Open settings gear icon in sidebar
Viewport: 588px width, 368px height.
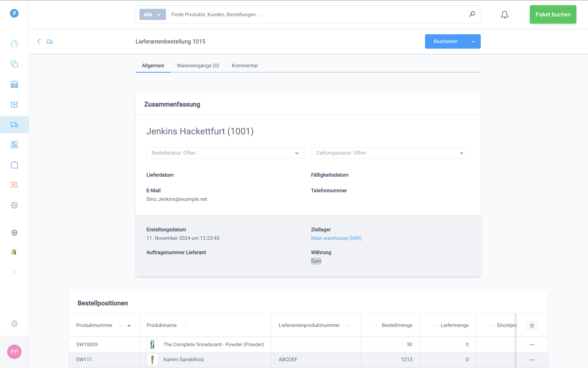(14, 205)
